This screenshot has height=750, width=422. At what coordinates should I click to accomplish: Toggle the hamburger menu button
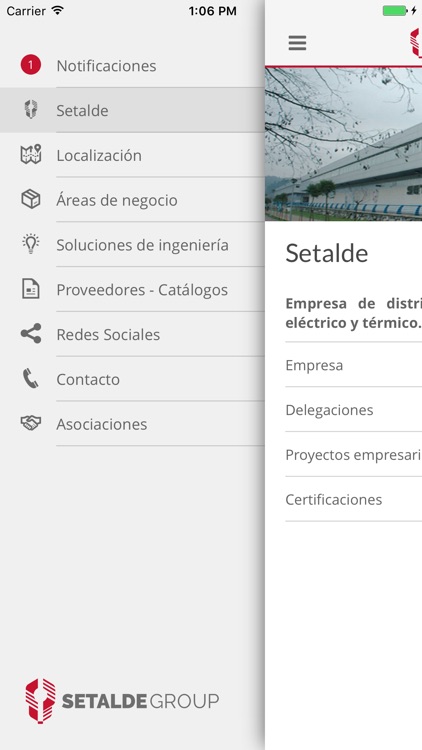[x=297, y=43]
